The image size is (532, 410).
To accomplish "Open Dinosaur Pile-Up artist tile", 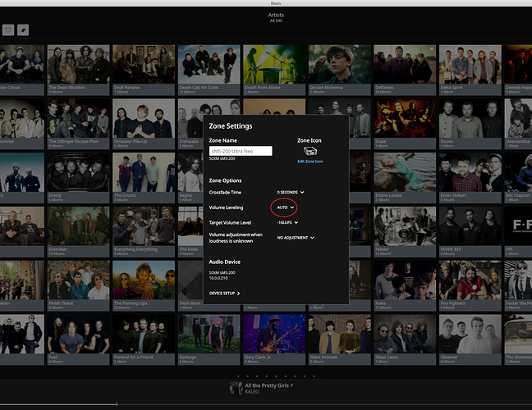I will (144, 124).
